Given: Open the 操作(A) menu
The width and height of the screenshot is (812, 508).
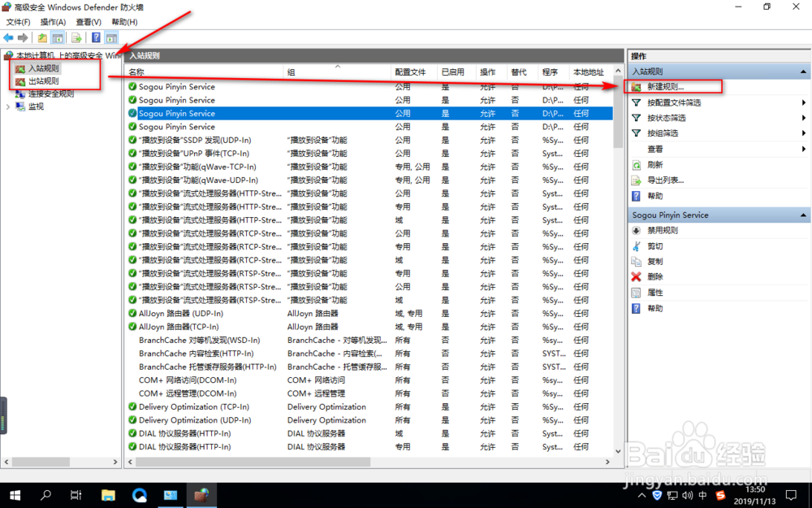Looking at the screenshot, I should [x=53, y=22].
